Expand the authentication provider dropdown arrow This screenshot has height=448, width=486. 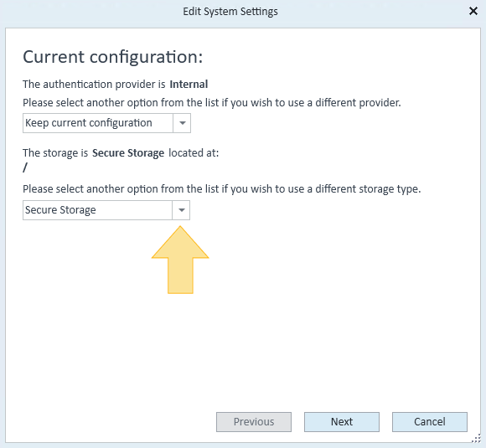click(x=182, y=123)
